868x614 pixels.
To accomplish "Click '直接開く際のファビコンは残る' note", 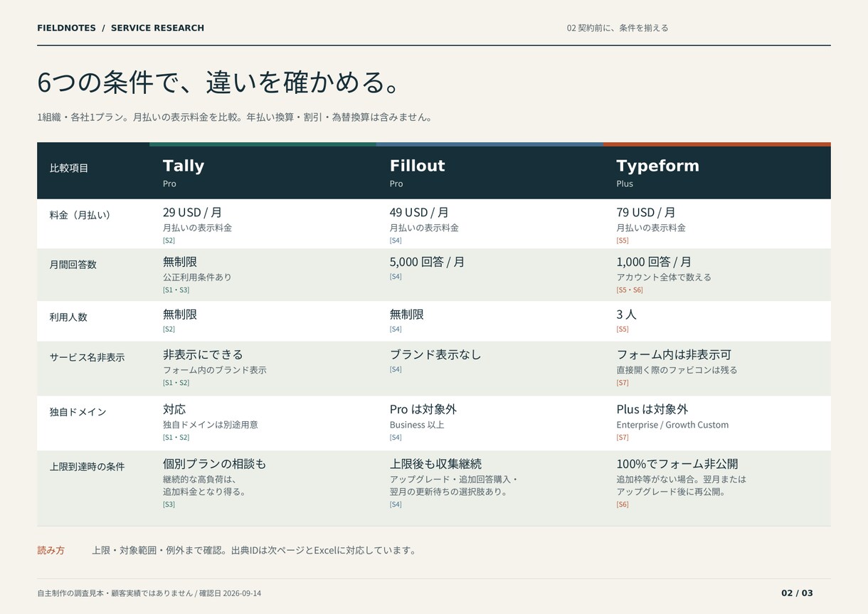I will 677,371.
